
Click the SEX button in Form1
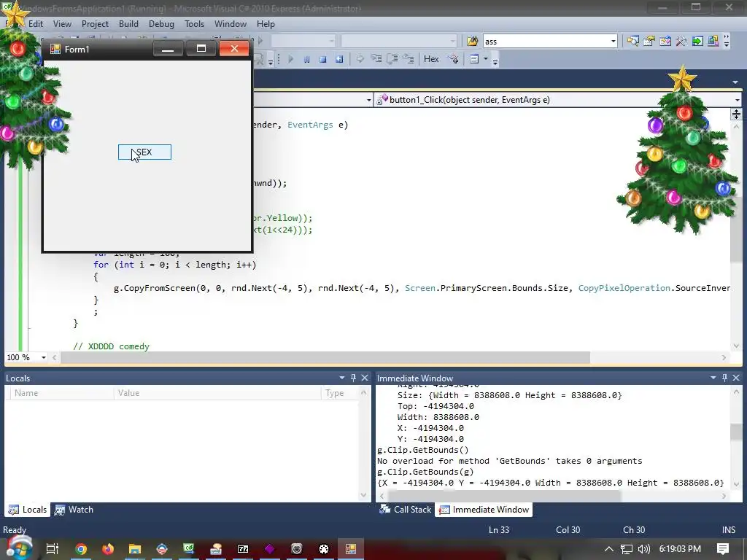(x=145, y=152)
